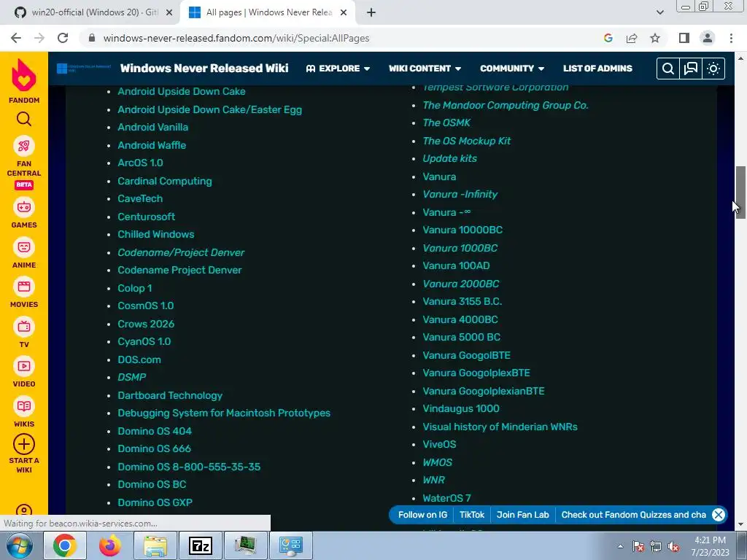Screen dimensions: 747x560
Task: Open the Windows Start button
Action: [20, 545]
